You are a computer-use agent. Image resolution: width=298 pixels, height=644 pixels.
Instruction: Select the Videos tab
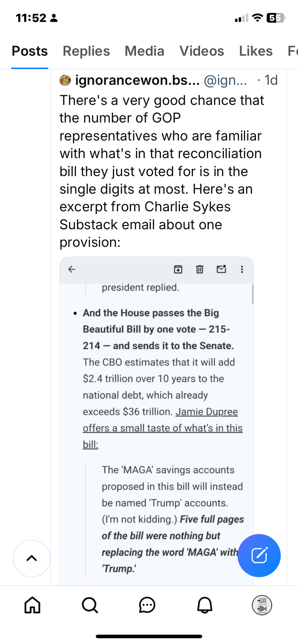(202, 51)
